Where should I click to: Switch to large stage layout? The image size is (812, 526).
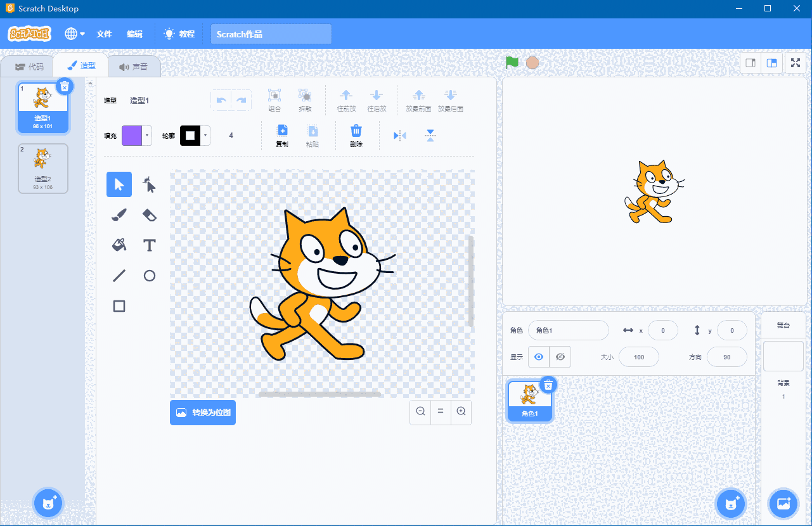(771, 63)
